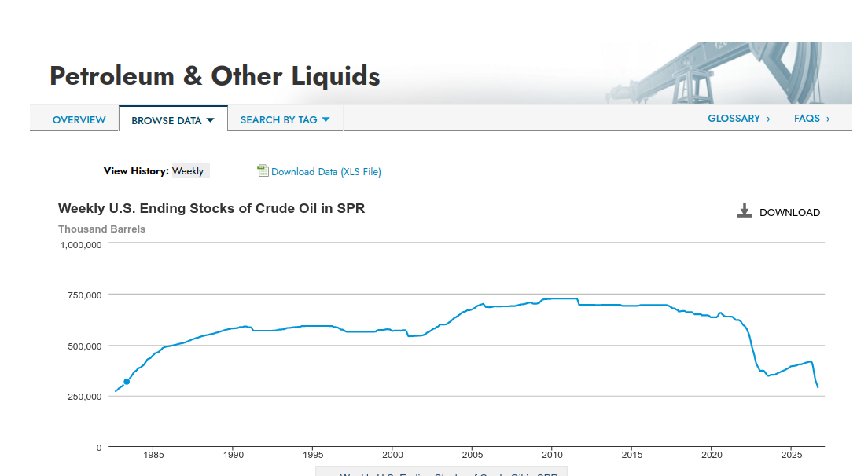Click the highlighted data point marker near 1983
868x476 pixels.
(x=127, y=382)
